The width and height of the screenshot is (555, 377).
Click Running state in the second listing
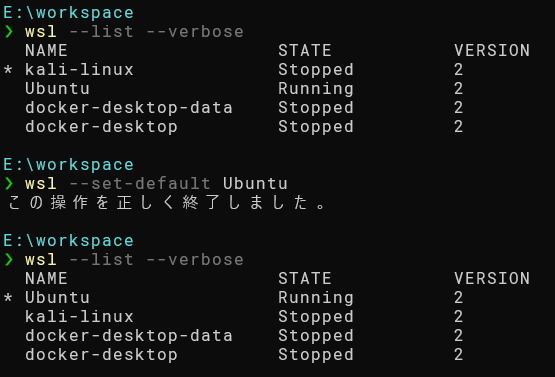pyautogui.click(x=316, y=297)
